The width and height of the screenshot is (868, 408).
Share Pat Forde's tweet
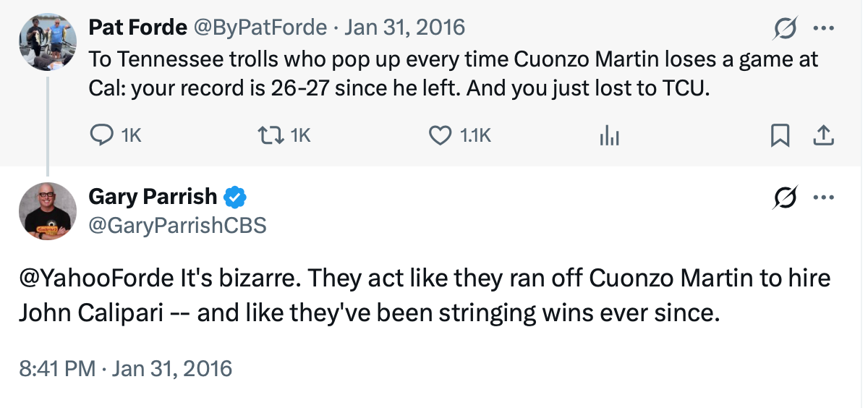coord(824,135)
